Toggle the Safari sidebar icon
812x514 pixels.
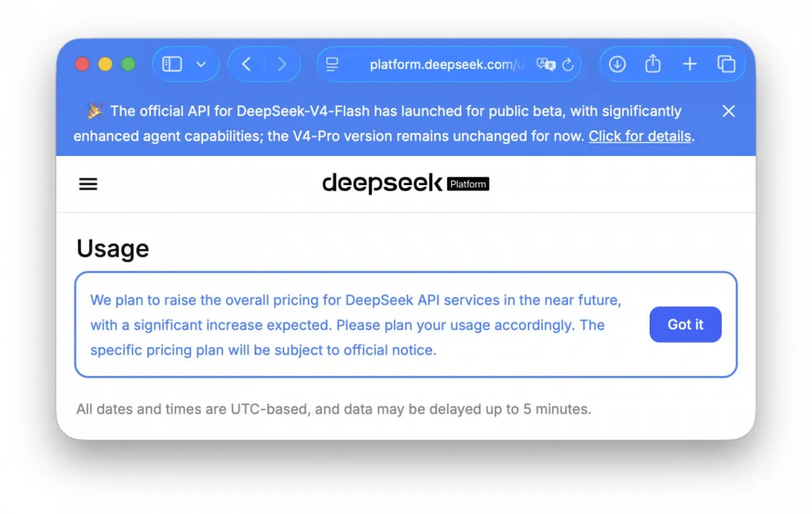172,64
